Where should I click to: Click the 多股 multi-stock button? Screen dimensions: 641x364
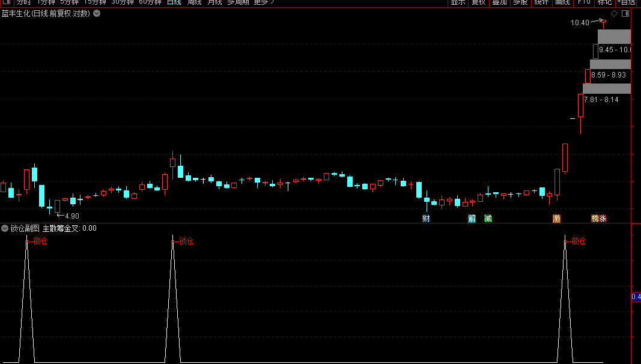click(520, 2)
